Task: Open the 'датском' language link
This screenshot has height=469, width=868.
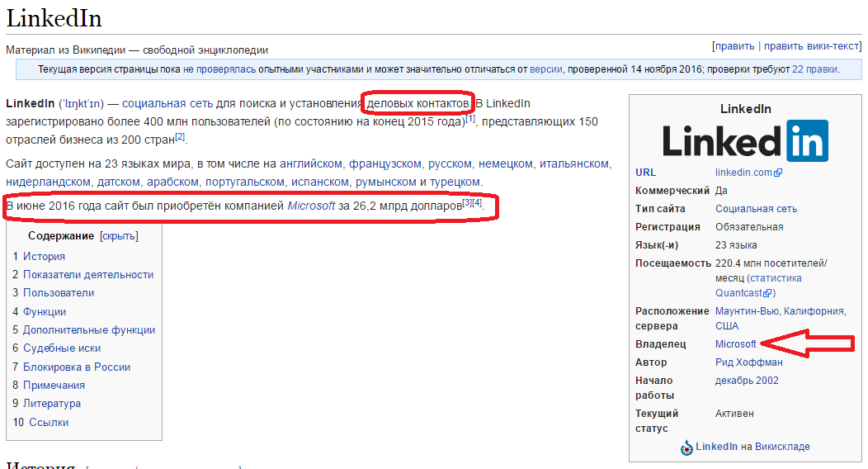Action: click(119, 182)
